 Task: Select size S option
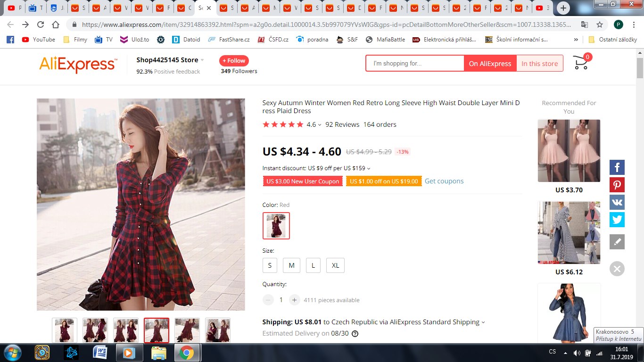(270, 265)
